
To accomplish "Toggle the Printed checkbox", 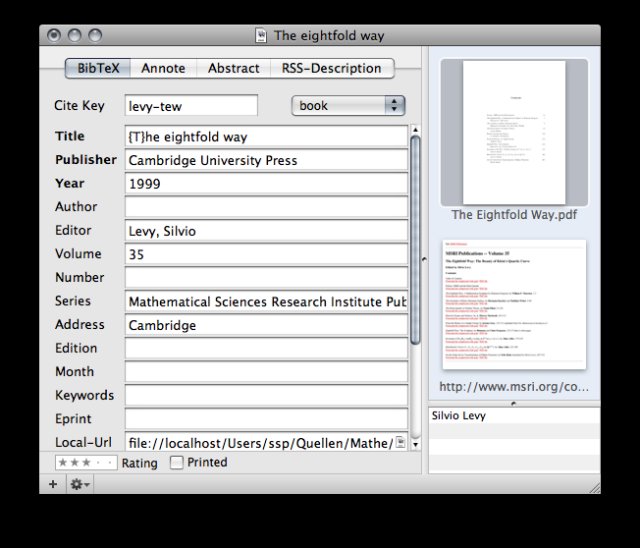I will (x=176, y=462).
